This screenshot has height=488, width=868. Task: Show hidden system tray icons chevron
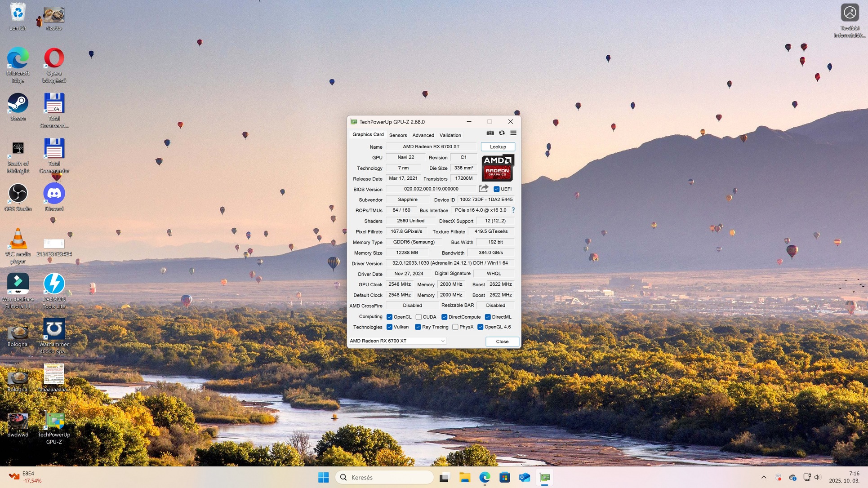(x=764, y=477)
